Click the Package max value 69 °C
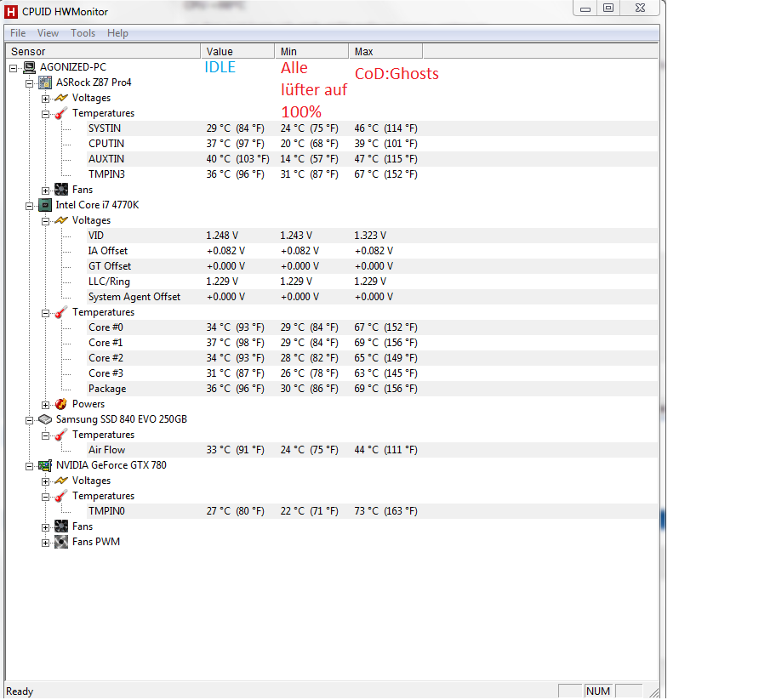Viewport: 776px width, 700px height. click(386, 389)
